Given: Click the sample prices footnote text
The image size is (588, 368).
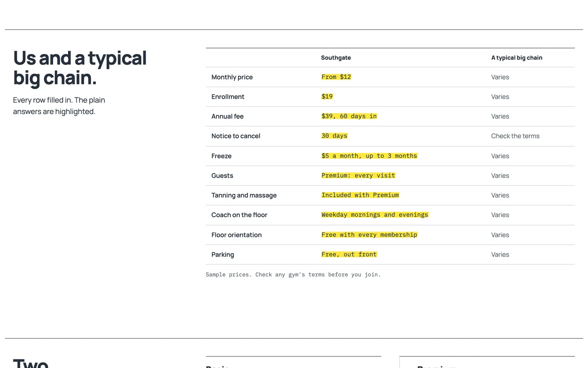Looking at the screenshot, I should [293, 275].
